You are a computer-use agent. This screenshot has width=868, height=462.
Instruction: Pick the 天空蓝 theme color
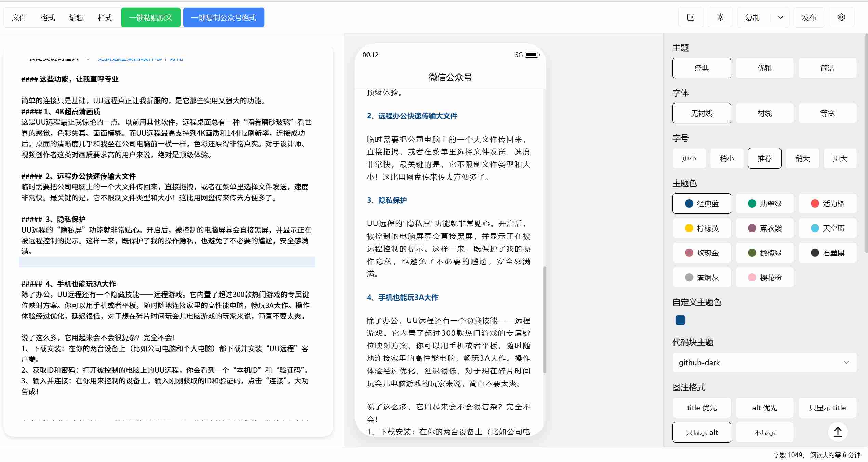(x=827, y=228)
